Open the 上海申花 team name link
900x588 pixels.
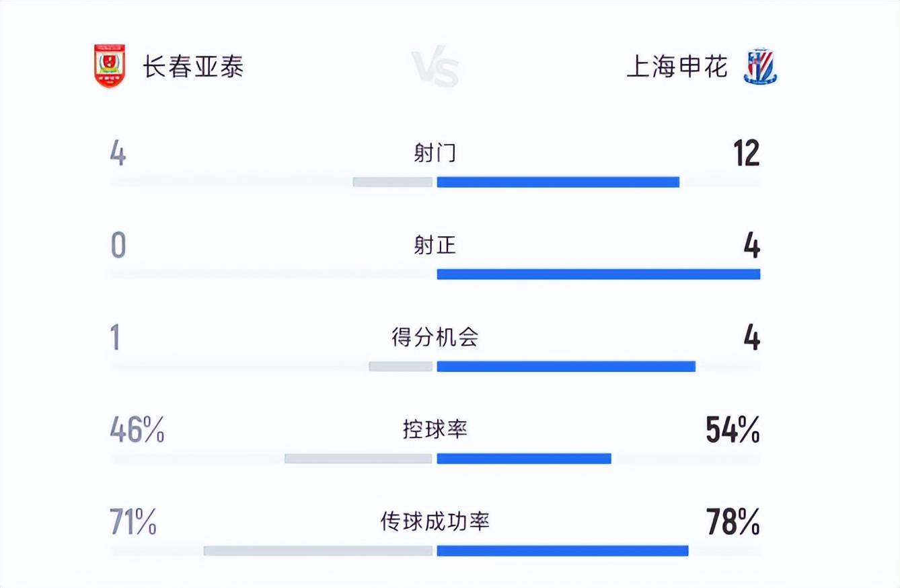pos(677,67)
